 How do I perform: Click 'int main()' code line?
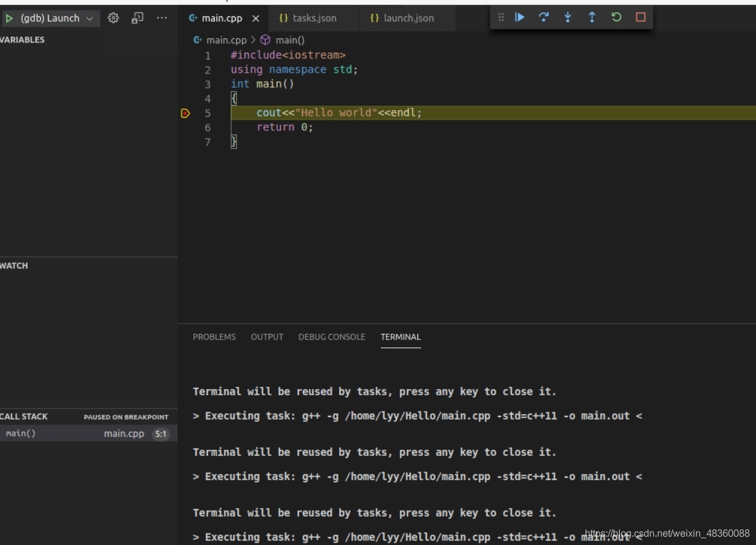tap(262, 84)
